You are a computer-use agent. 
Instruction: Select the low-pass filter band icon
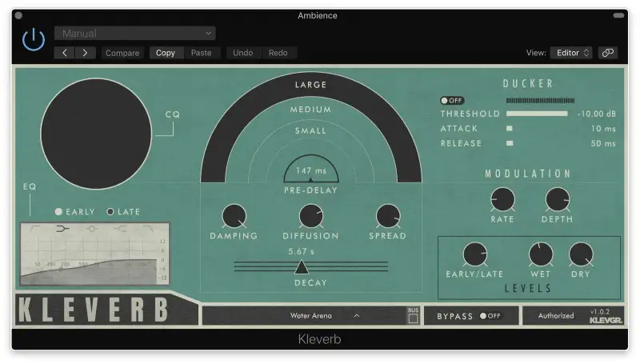pyautogui.click(x=147, y=229)
